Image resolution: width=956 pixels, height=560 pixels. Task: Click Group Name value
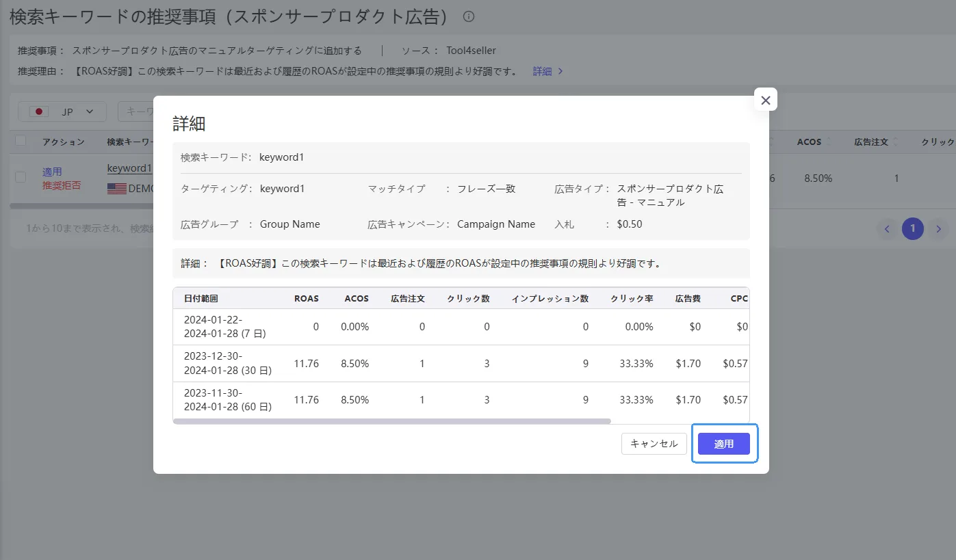290,224
